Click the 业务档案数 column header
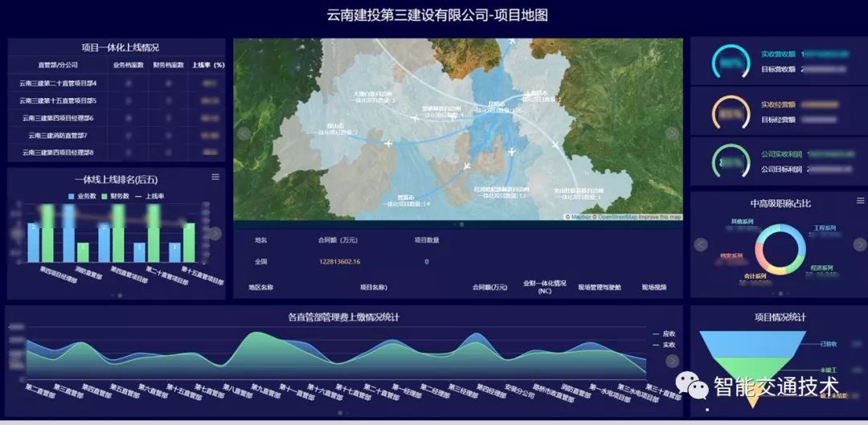The width and height of the screenshot is (868, 425). pyautogui.click(x=129, y=65)
